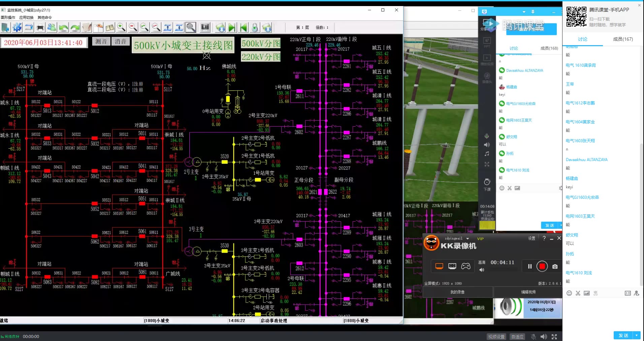Toggle the KK recorder sound icon
The image size is (644, 341).
[482, 270]
